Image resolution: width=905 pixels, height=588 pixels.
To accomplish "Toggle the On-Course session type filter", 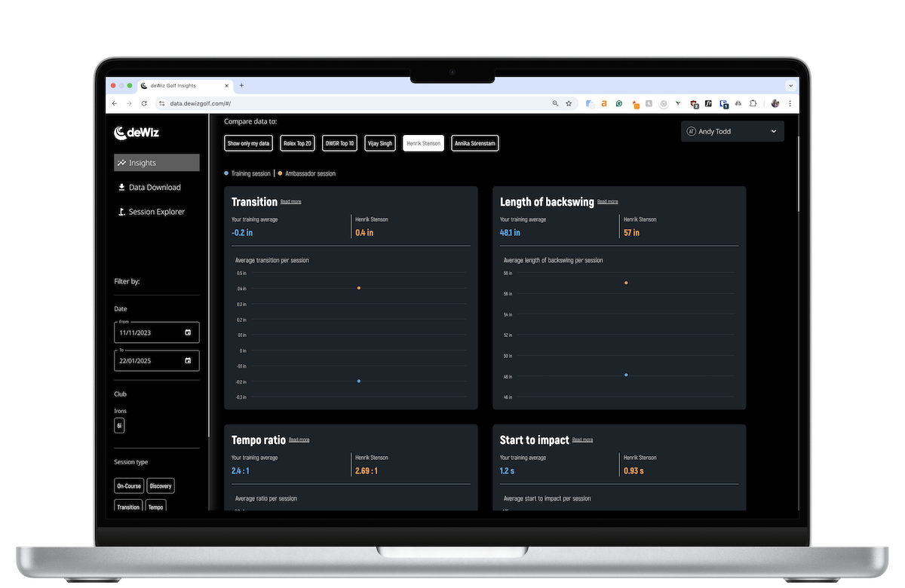I will [x=129, y=486].
